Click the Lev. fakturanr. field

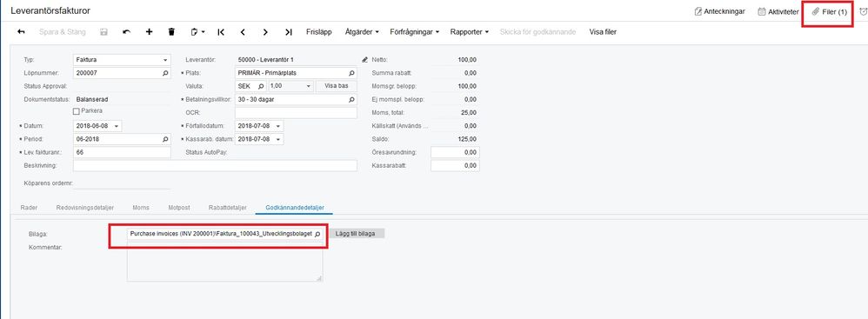pyautogui.click(x=122, y=153)
